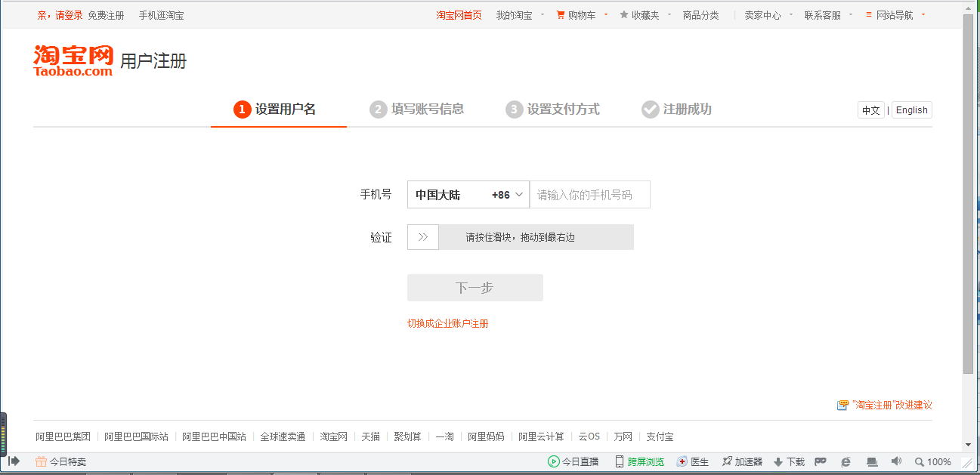Open 支付宝 footer link
Screen dimensions: 980x475
pyautogui.click(x=660, y=436)
